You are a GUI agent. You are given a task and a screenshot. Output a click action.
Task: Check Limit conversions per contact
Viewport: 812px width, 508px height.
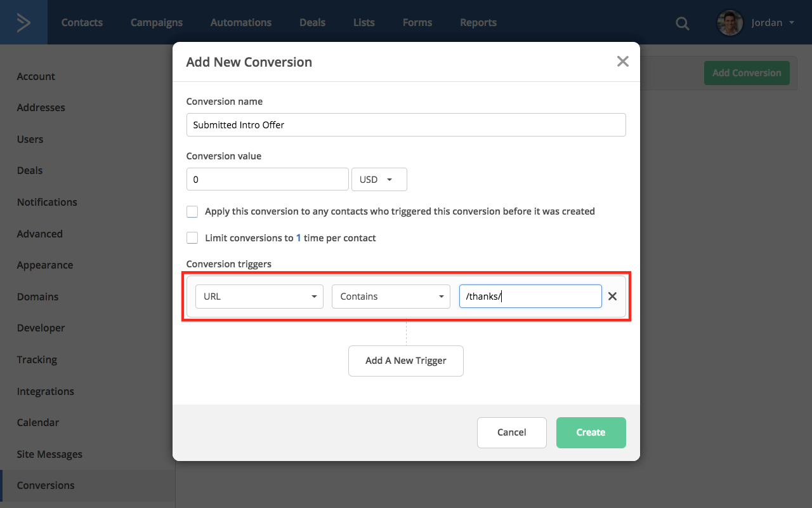pos(192,238)
